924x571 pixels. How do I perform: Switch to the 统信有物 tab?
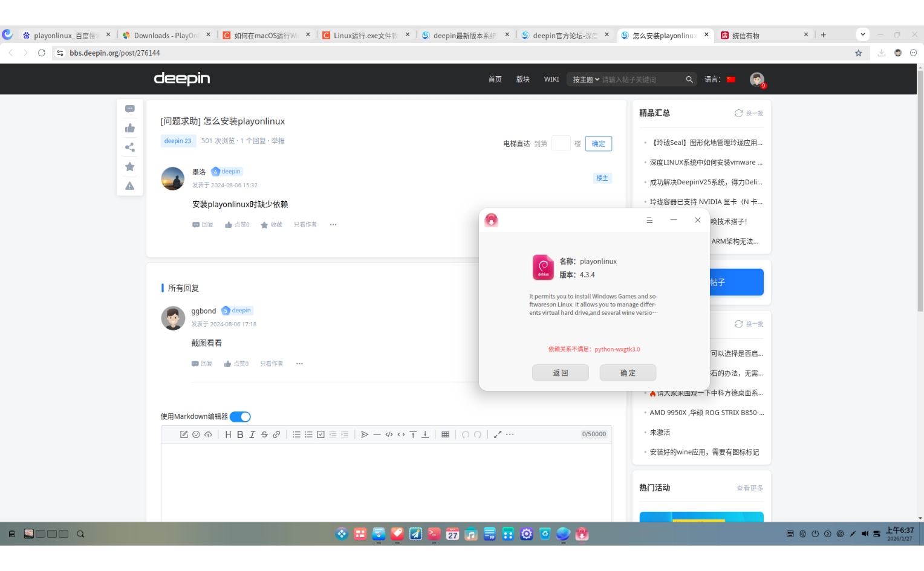(765, 36)
